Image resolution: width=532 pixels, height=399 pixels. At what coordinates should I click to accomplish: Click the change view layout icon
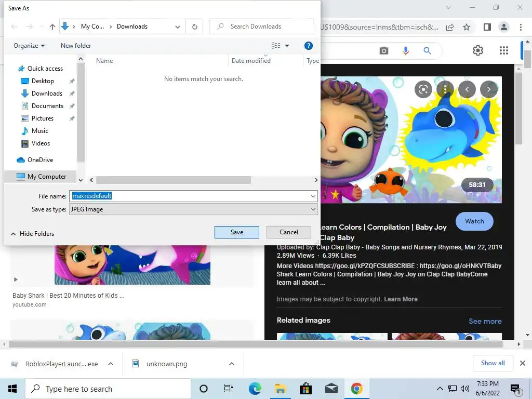click(x=276, y=46)
